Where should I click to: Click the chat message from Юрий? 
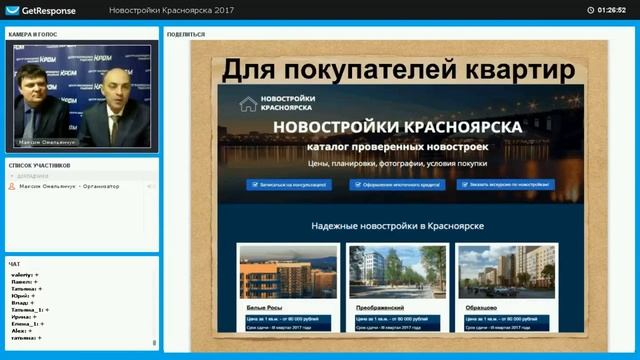23,296
